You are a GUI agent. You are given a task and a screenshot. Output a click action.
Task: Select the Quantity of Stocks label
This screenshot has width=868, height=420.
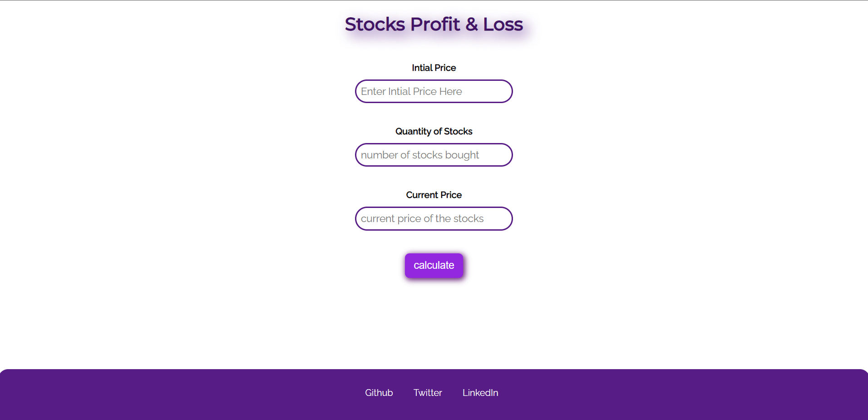(434, 131)
